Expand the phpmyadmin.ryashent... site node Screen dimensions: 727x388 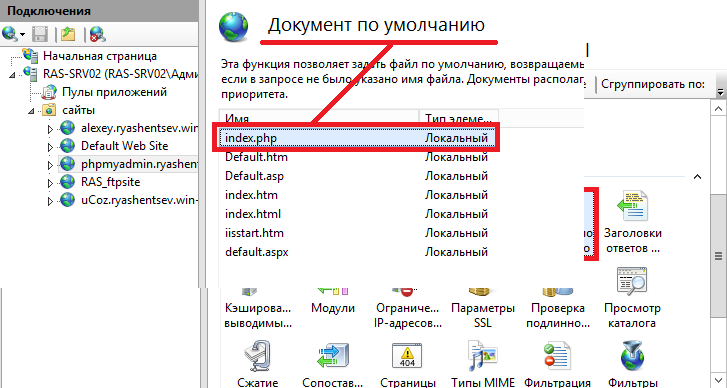pyautogui.click(x=50, y=165)
